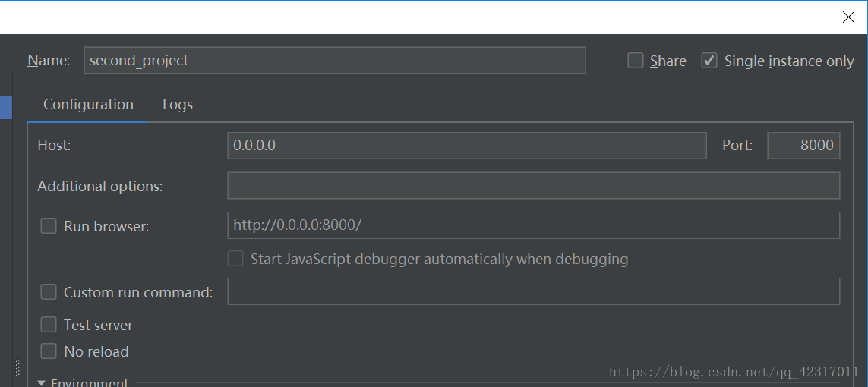Close the run configuration dialog
The image size is (868, 387).
848,17
